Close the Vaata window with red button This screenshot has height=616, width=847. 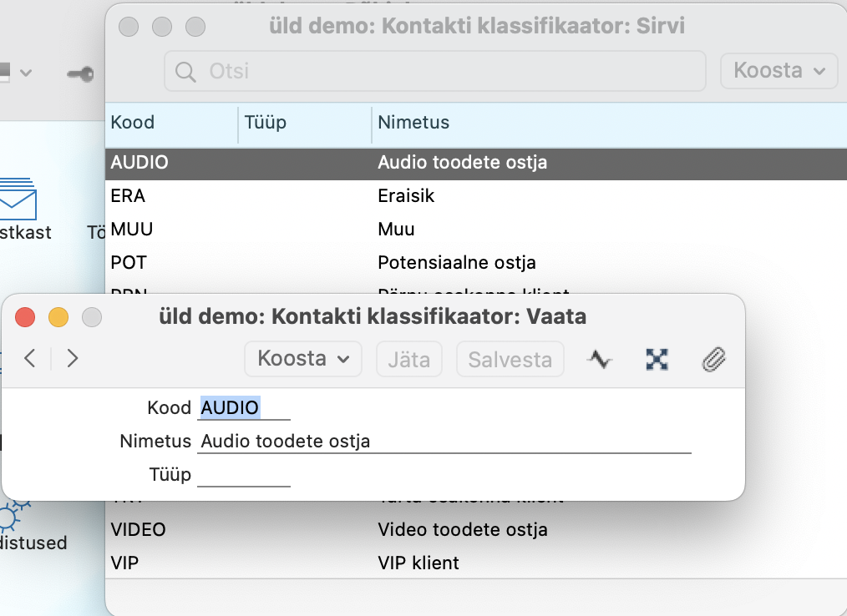[x=25, y=317]
